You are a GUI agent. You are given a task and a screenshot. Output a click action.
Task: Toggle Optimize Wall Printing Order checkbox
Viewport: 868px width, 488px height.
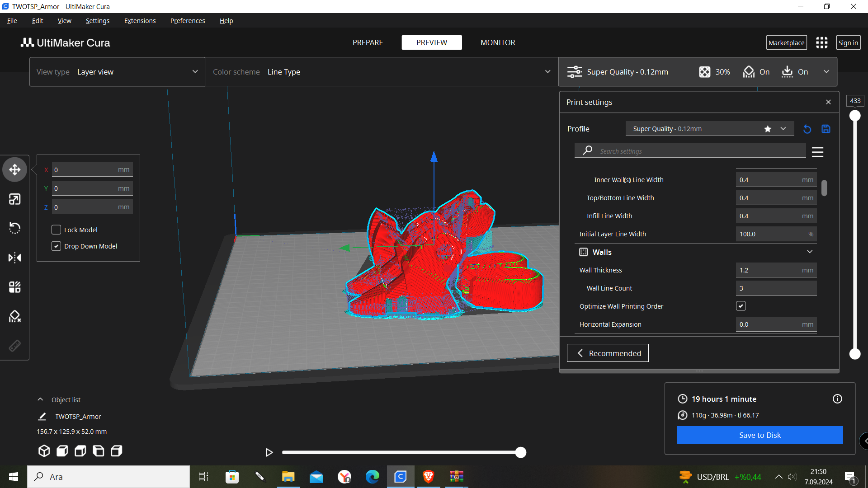(x=741, y=306)
